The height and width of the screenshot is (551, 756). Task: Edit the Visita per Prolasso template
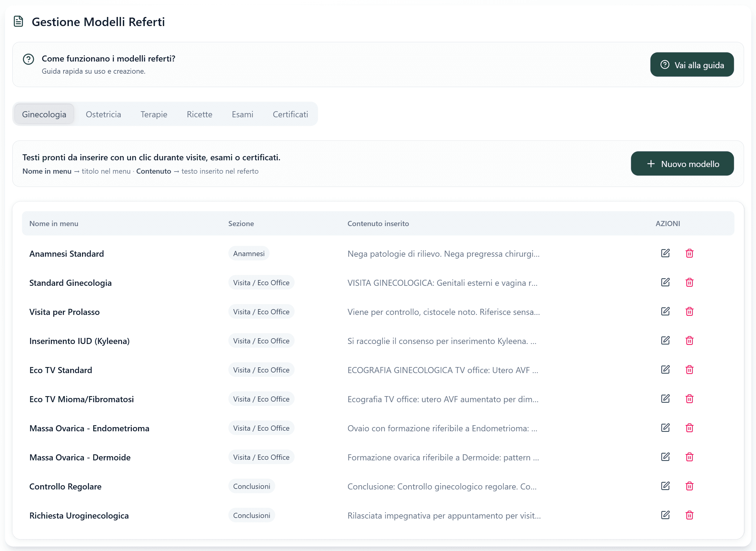[x=665, y=312]
